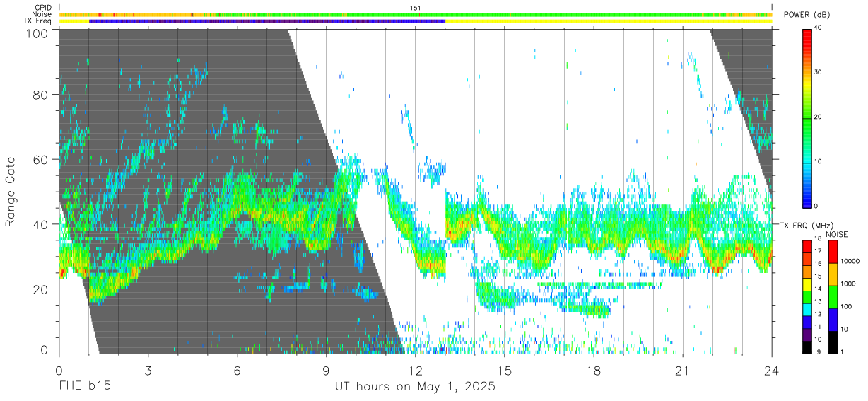Pick the blue swatch on the noise scale
This screenshot has width=868, height=401.
pyautogui.click(x=832, y=319)
